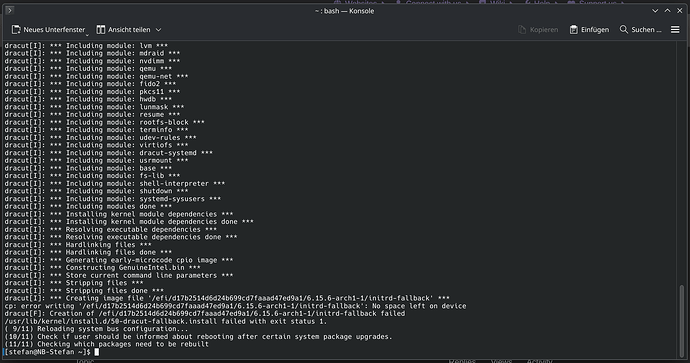Expand the chevron next to Ansicht teilen
Viewport: 690px width, 363px height.
tap(158, 29)
